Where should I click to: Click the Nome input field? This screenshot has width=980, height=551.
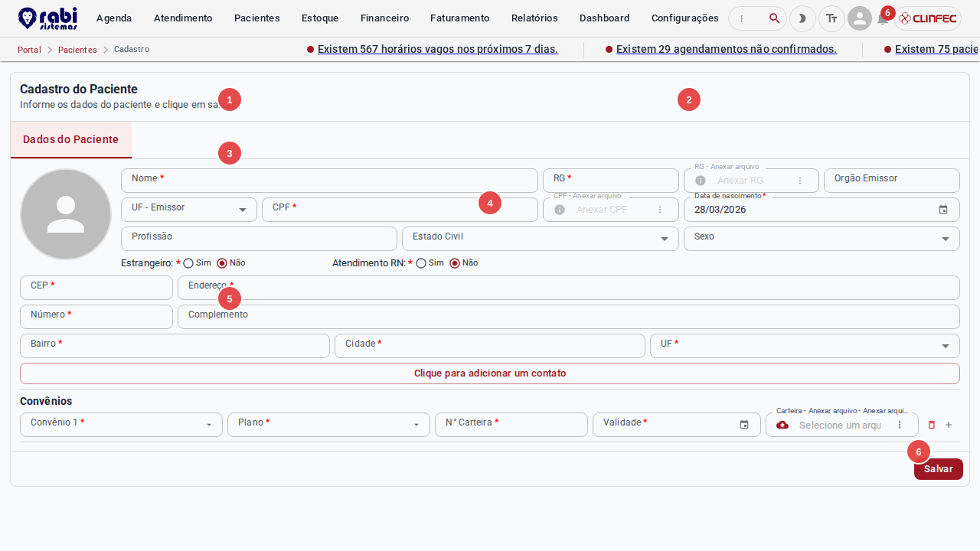coord(329,181)
